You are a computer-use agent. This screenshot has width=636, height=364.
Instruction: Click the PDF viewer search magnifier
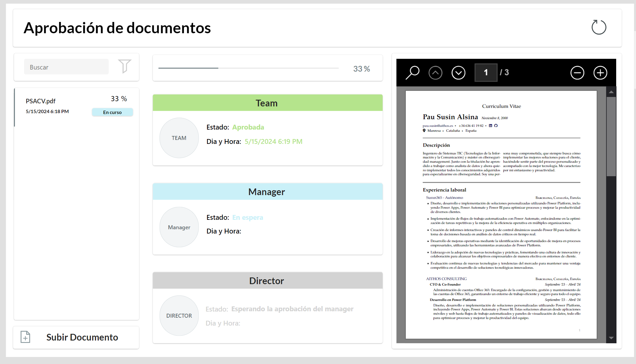[413, 73]
